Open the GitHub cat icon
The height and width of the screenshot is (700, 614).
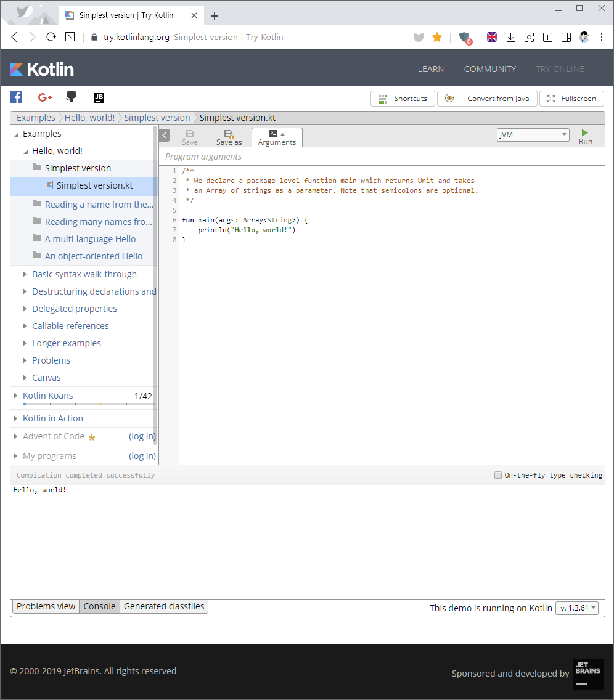click(x=72, y=96)
